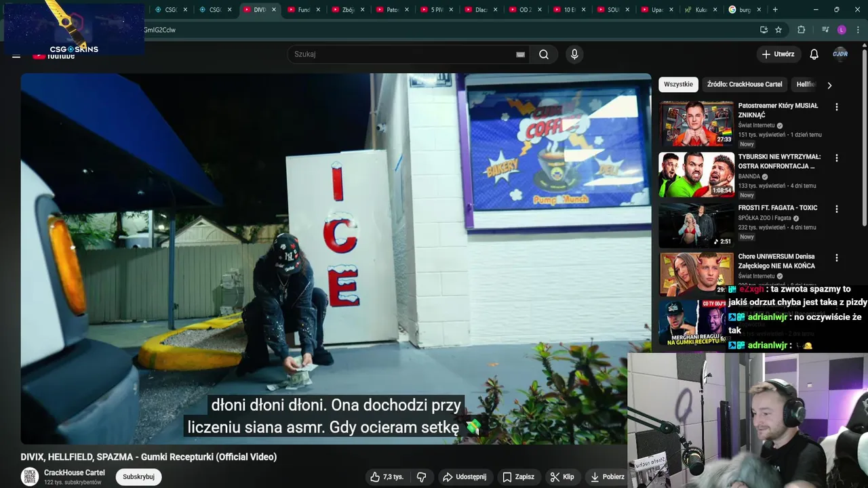Viewport: 868px width, 488px height.
Task: Open the CJDR account avatar menu
Action: pyautogui.click(x=840, y=54)
